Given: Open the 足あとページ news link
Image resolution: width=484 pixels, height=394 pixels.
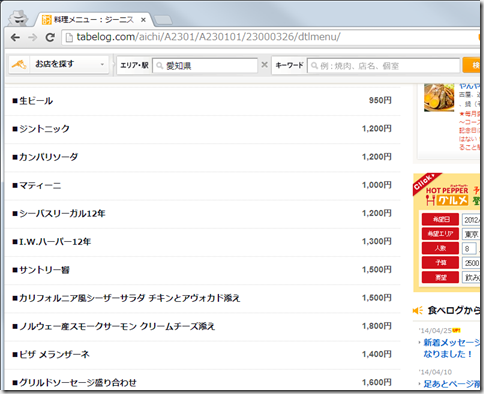Looking at the screenshot, I should 452,384.
